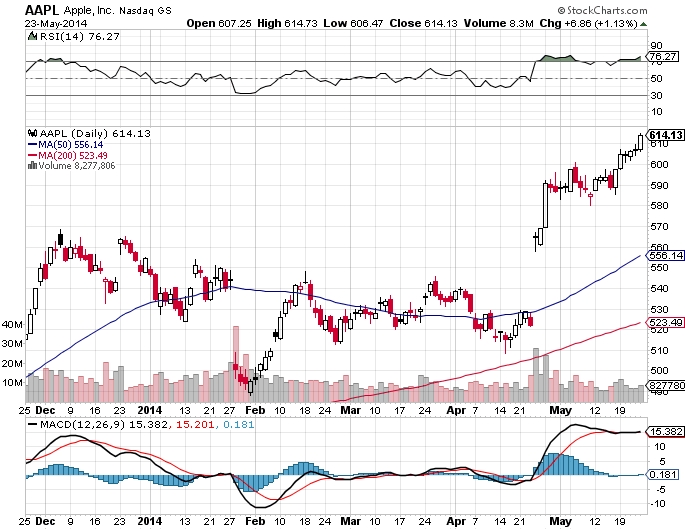
Task: Click 'May' on the price chart date axis
Action: 560,411
